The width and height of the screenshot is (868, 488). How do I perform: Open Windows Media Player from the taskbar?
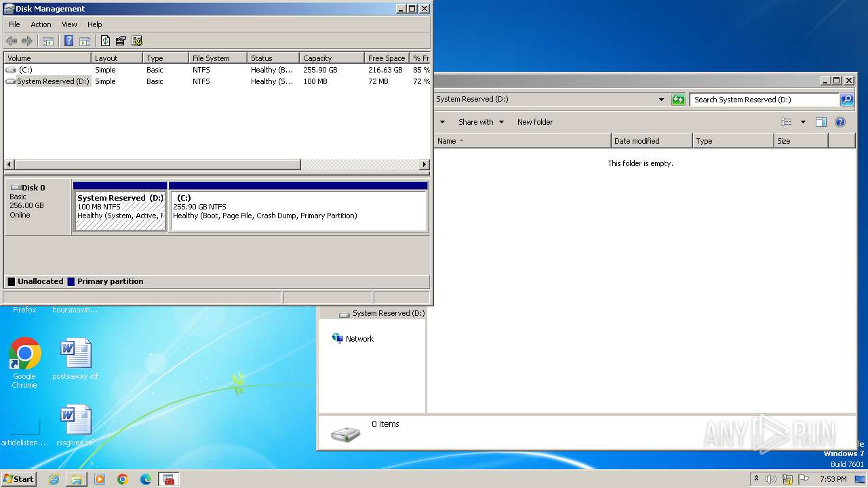point(100,479)
